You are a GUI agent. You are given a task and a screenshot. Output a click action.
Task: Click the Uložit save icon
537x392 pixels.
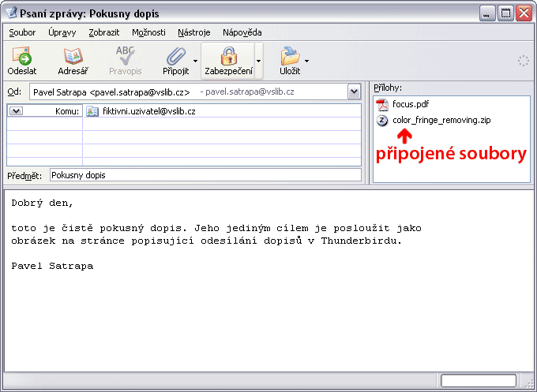(290, 56)
